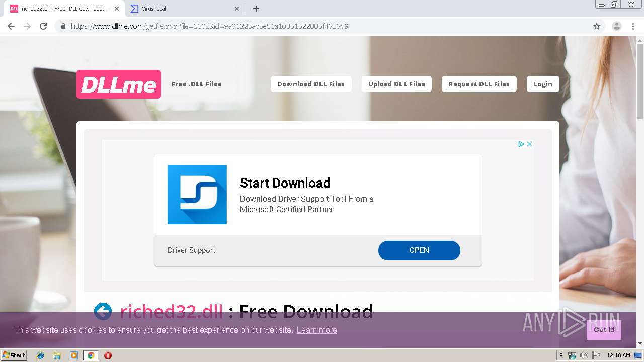
Task: Click the Action Center flag icon
Action: (x=596, y=355)
